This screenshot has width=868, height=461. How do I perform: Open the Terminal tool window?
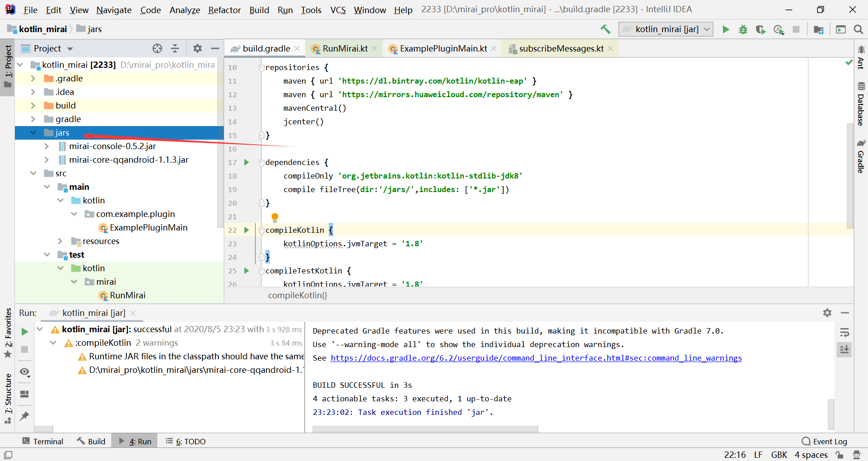[x=42, y=442]
